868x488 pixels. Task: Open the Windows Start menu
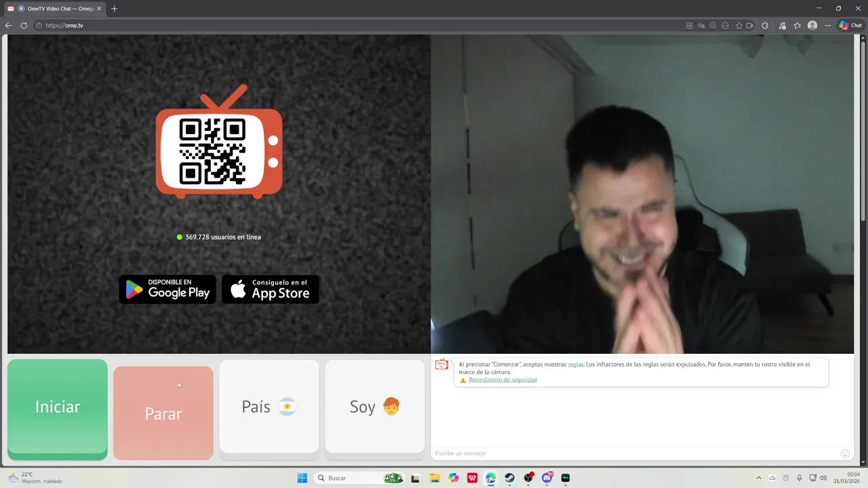click(x=302, y=478)
